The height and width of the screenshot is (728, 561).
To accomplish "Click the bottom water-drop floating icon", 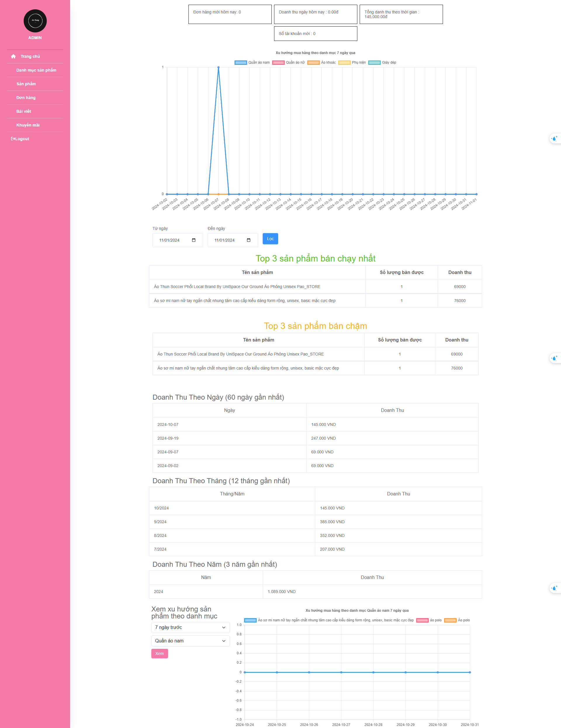I will click(x=555, y=588).
